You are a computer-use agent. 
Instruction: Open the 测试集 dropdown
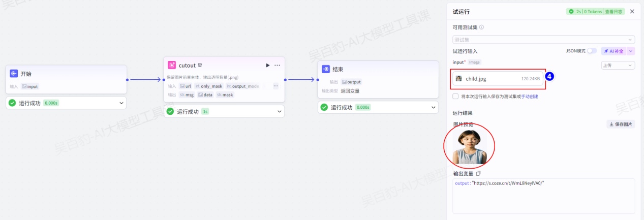(543, 39)
